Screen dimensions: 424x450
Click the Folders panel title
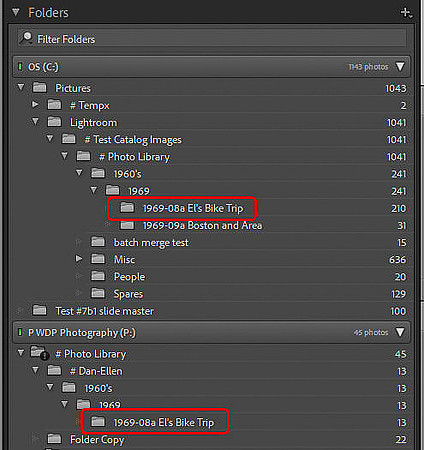tap(48, 13)
